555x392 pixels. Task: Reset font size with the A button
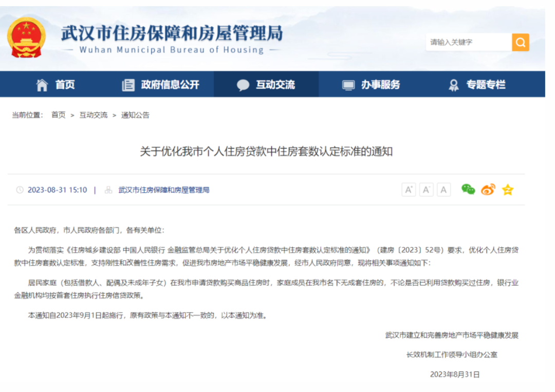coord(443,190)
